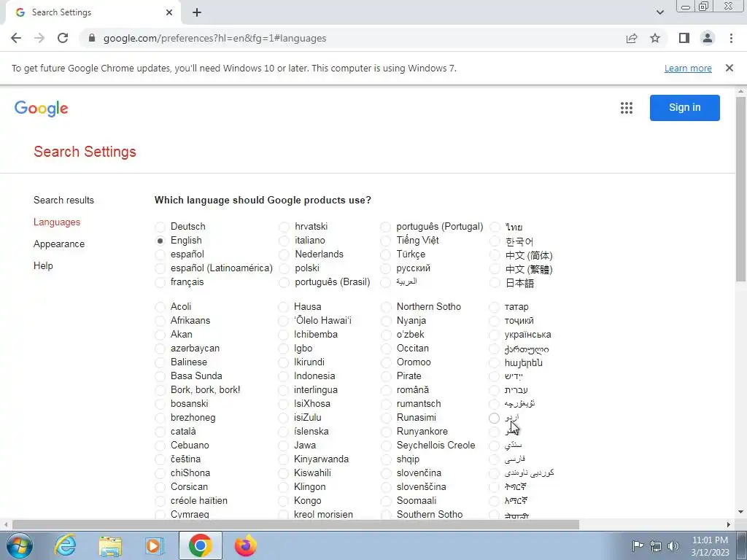
Task: Go back using browser back arrow
Action: click(x=16, y=38)
